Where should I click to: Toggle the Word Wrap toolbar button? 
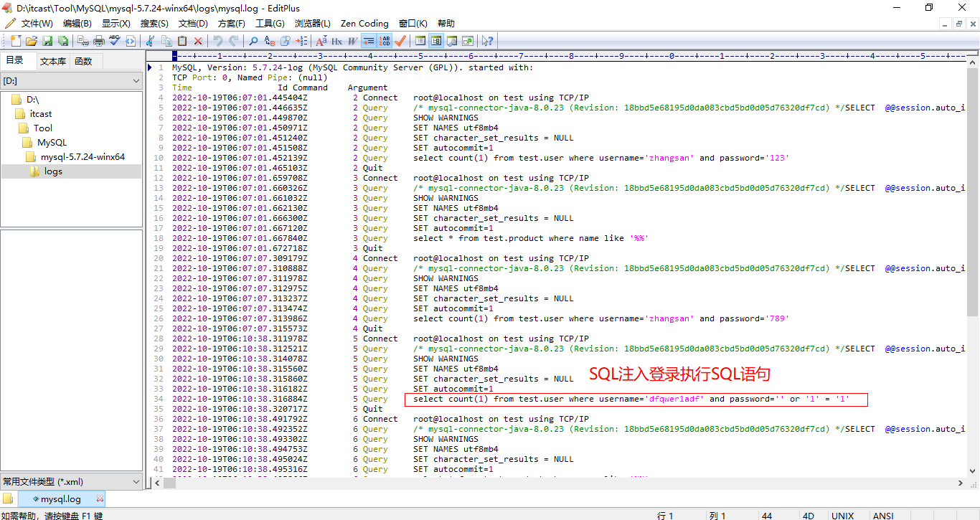(x=369, y=41)
